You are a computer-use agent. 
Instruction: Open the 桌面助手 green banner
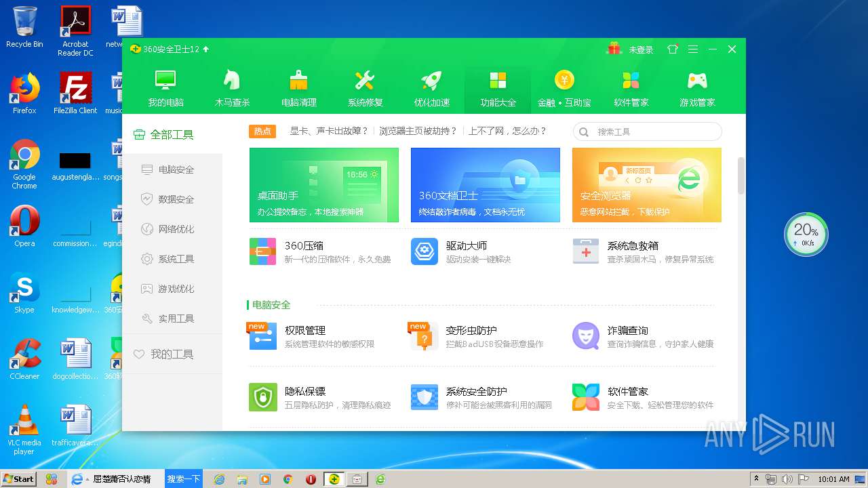click(x=324, y=185)
